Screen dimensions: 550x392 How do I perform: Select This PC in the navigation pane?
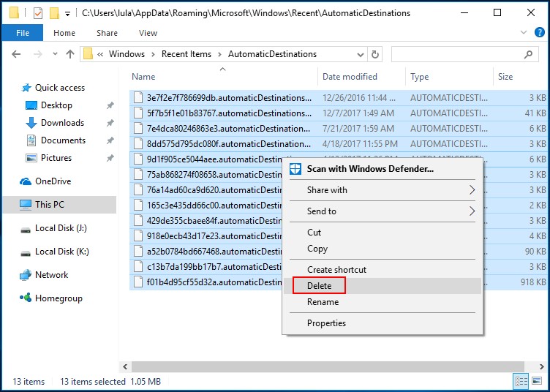(59, 205)
